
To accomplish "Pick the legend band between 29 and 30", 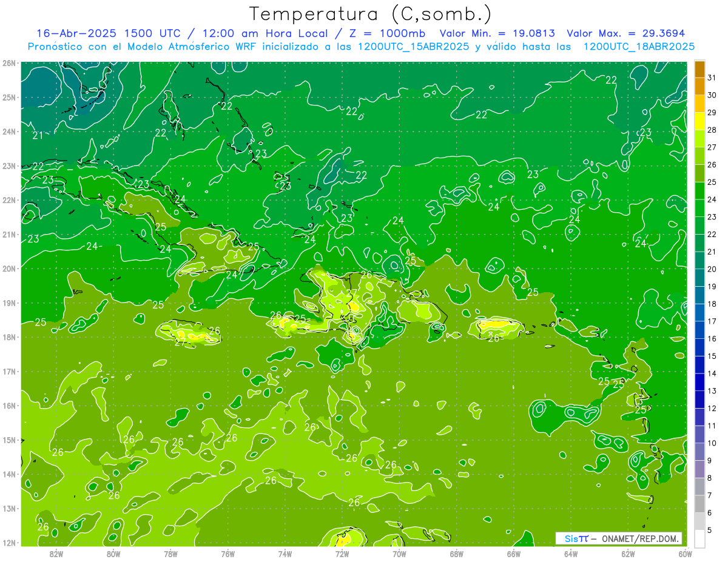I will [x=699, y=104].
